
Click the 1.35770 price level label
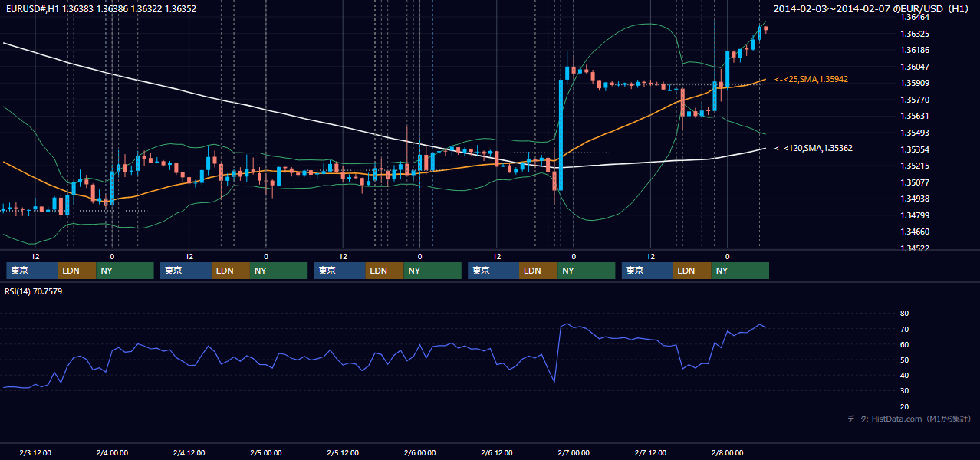tap(914, 100)
